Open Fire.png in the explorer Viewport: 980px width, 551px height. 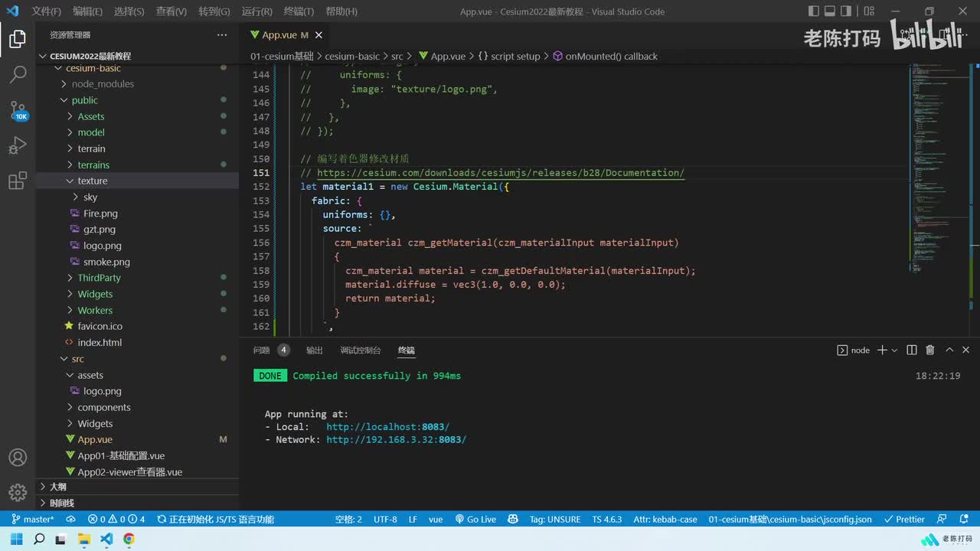(x=100, y=214)
